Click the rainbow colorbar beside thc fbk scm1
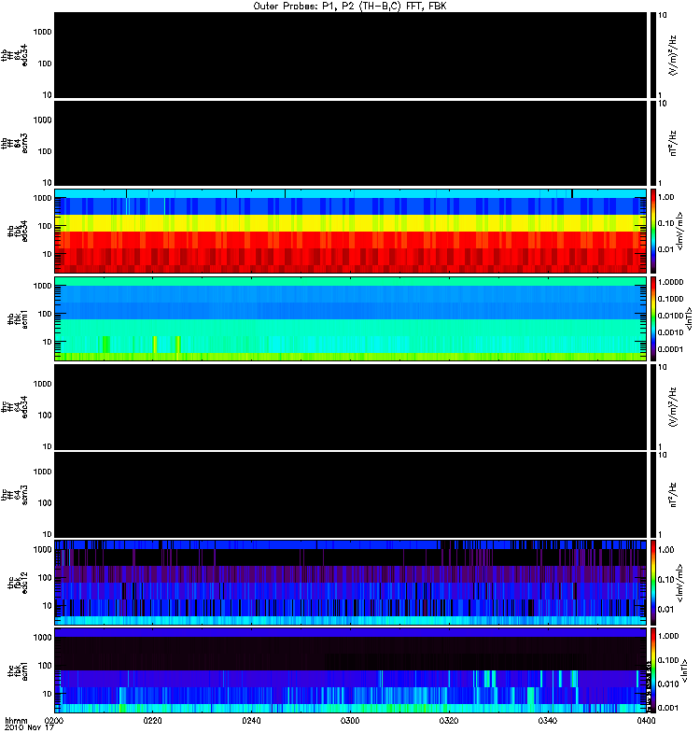 click(652, 670)
